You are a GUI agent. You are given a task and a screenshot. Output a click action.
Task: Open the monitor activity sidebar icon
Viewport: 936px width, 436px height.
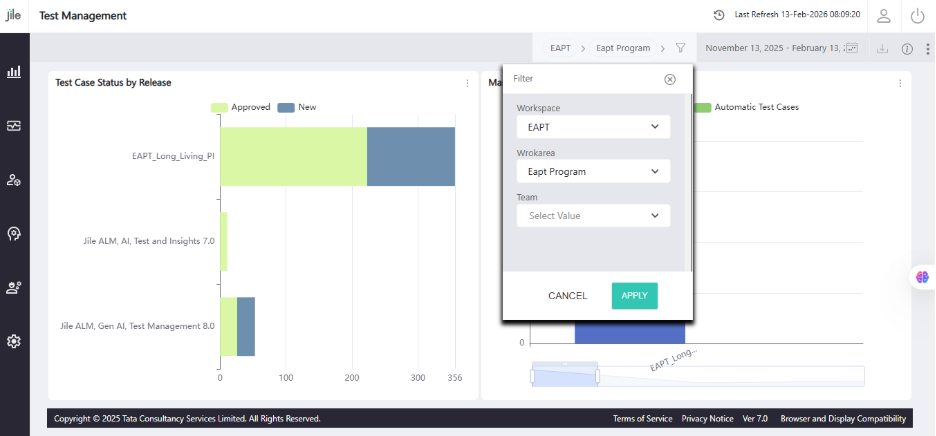pos(14,126)
